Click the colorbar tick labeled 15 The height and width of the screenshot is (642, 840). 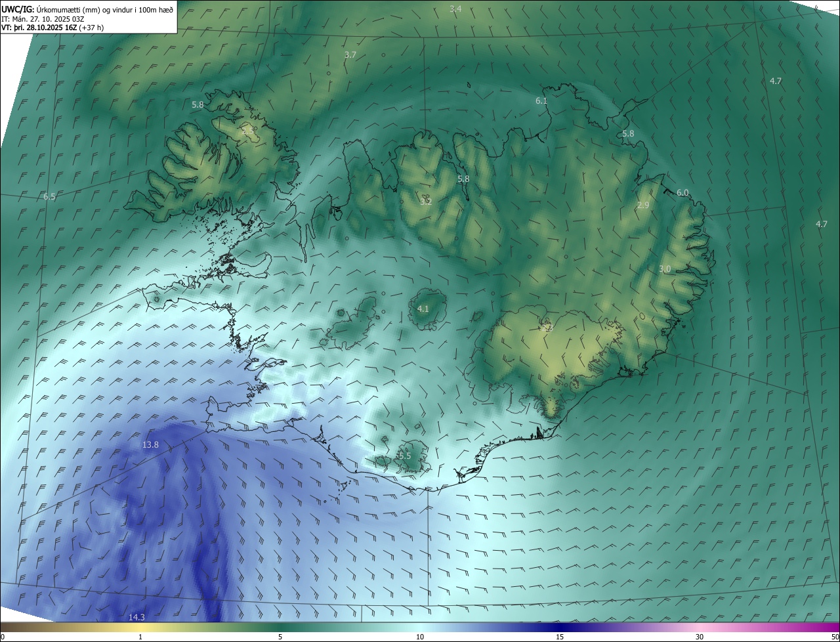pos(560,637)
